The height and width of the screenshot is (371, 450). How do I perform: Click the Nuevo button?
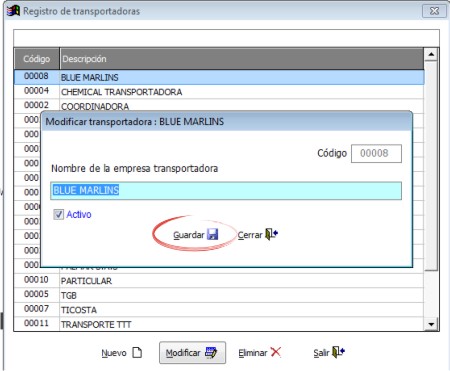[122, 353]
